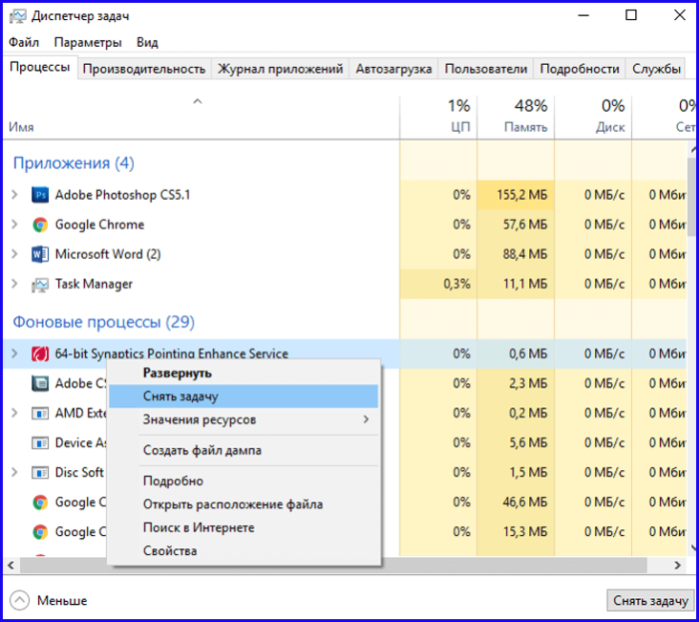Image resolution: width=699 pixels, height=622 pixels.
Task: Click the Microsoft Word icon
Action: click(x=40, y=254)
